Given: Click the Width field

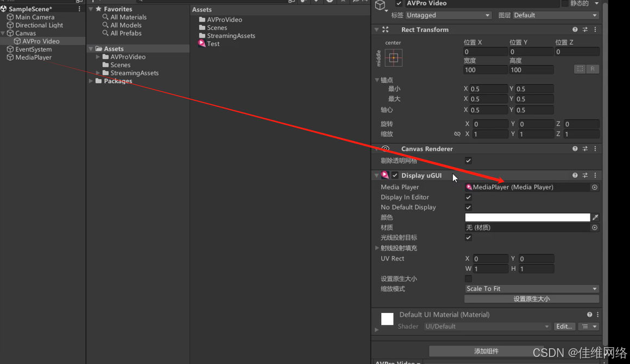Looking at the screenshot, I should (x=486, y=70).
